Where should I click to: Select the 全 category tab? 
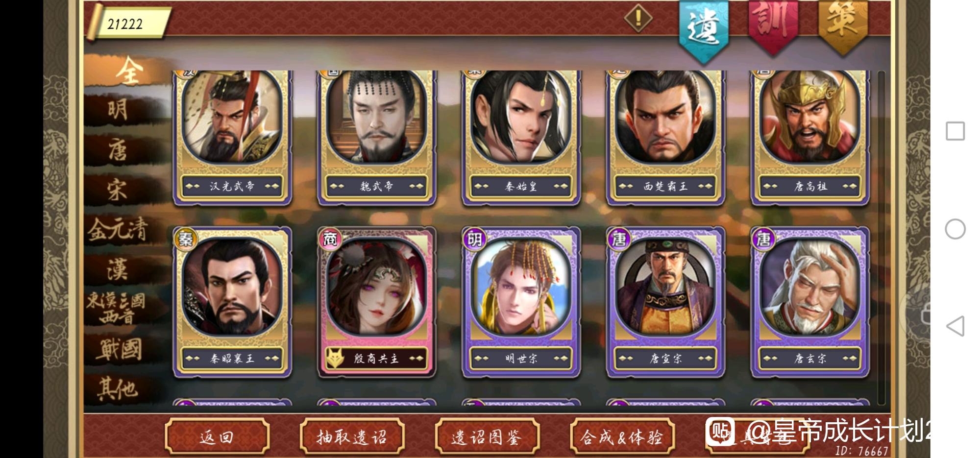(x=128, y=71)
